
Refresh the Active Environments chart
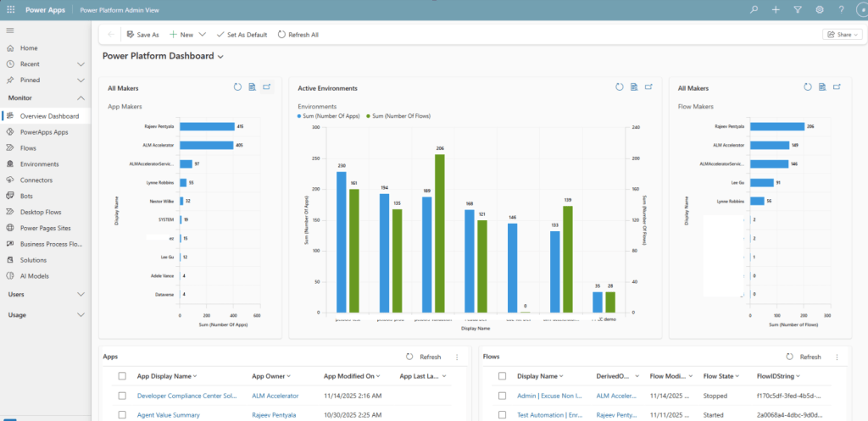(620, 87)
